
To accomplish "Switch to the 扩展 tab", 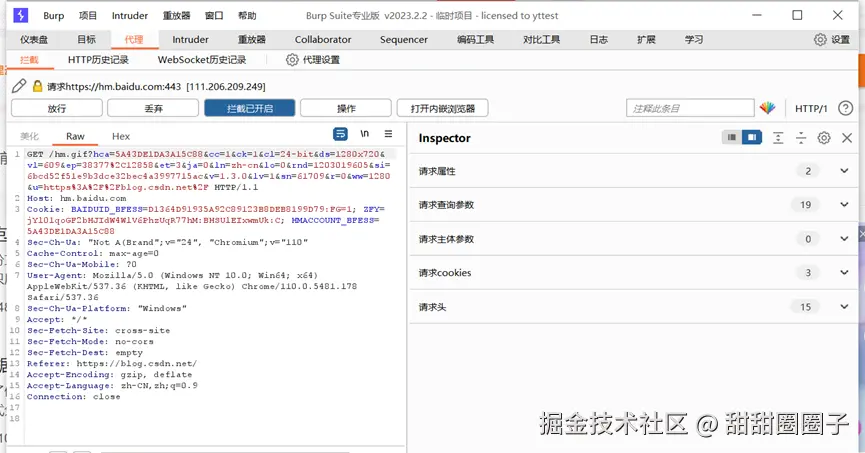I will coord(646,39).
